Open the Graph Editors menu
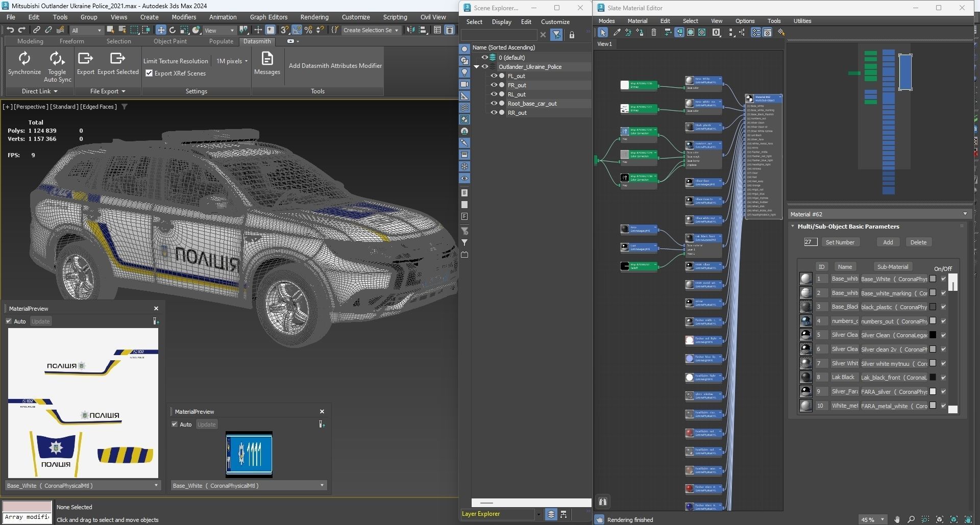This screenshot has width=980, height=525. (268, 17)
